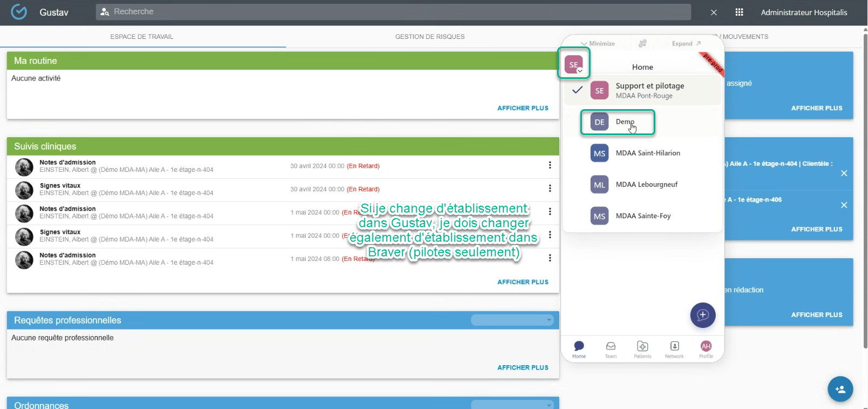
Task: Clear the search bar with X icon
Action: 714,12
